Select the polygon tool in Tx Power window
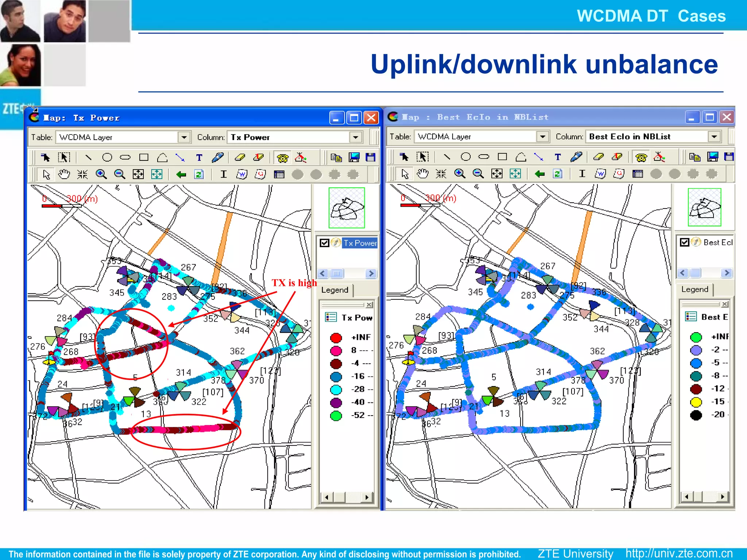747x560 pixels. (162, 157)
